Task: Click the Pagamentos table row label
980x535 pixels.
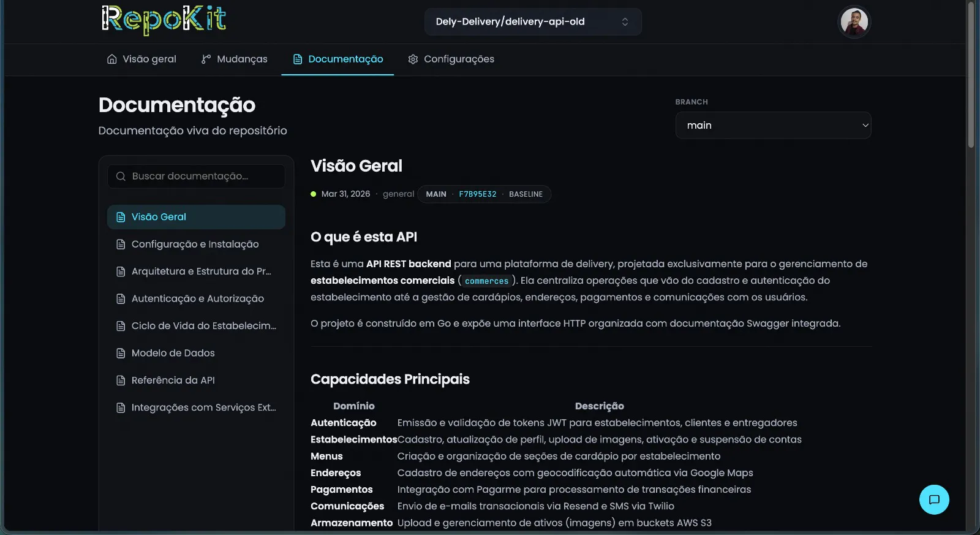Action: point(342,490)
